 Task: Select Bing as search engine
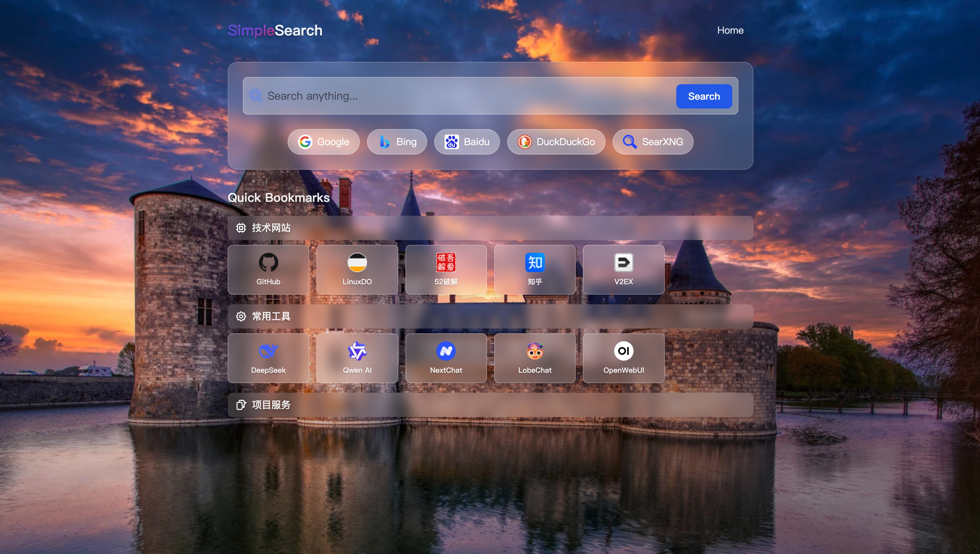coord(397,142)
